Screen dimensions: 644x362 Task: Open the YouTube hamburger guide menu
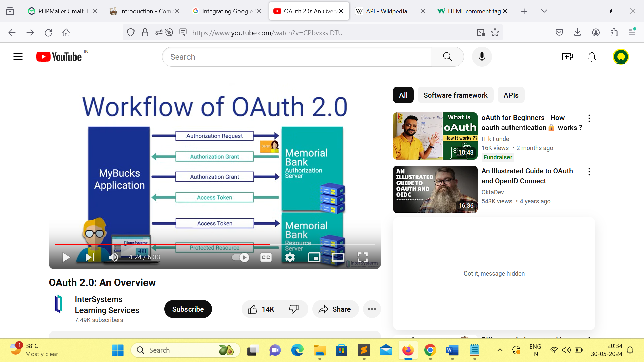click(18, 57)
